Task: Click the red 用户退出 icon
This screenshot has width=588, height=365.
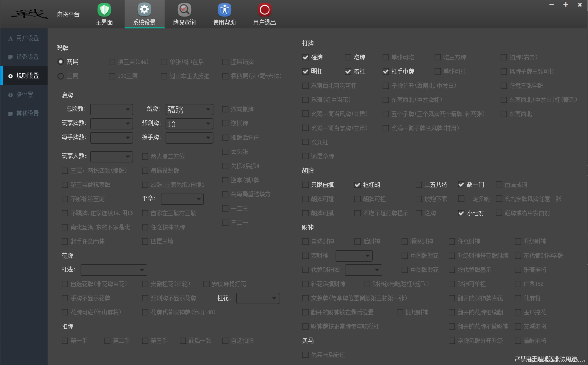Action: point(264,10)
